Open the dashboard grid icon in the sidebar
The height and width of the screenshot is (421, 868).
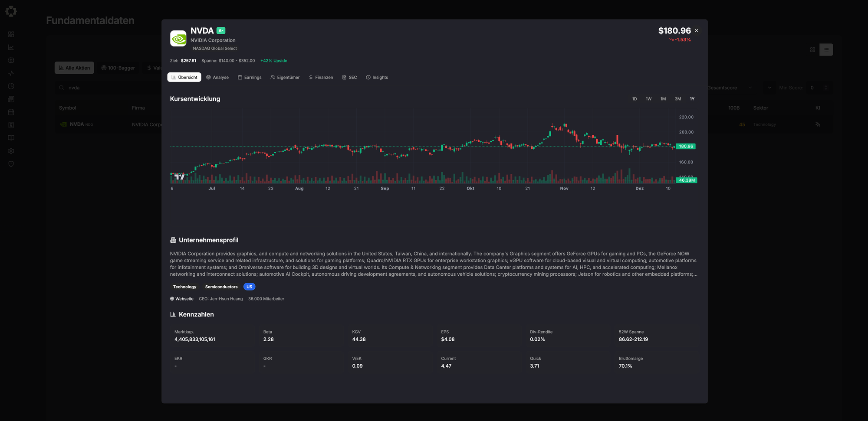[x=11, y=34]
